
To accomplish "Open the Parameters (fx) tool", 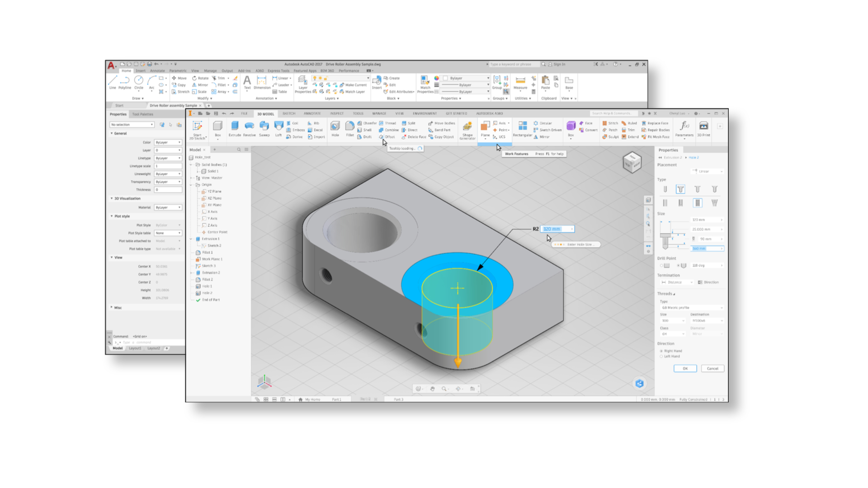I will pos(684,129).
